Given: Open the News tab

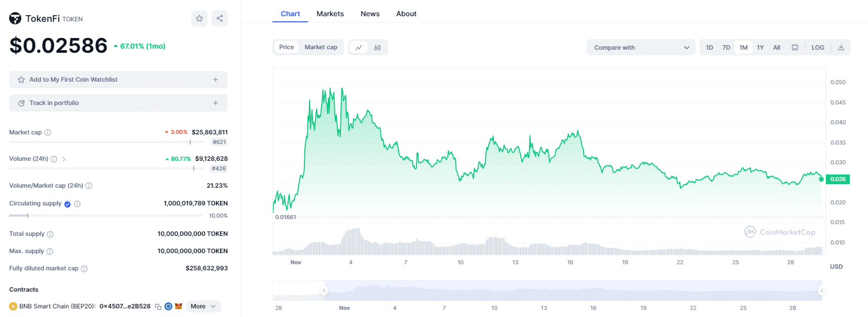Looking at the screenshot, I should click(x=370, y=14).
